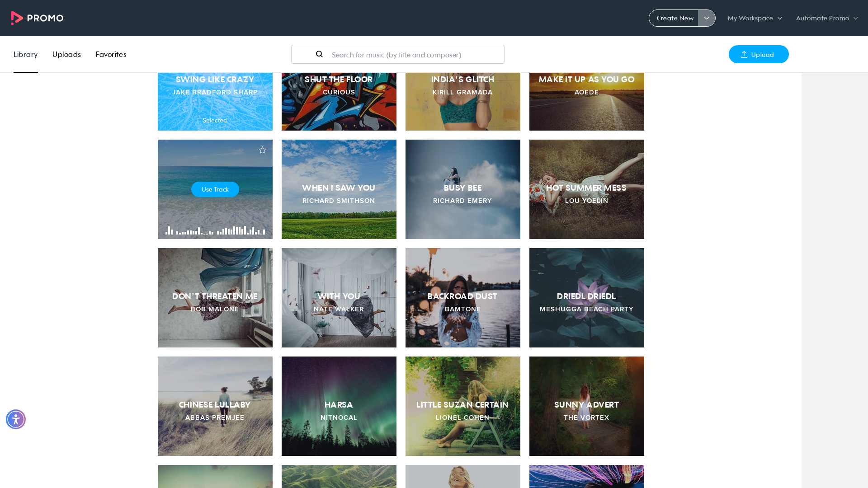Select the Don't Threaten Me track

(x=215, y=298)
